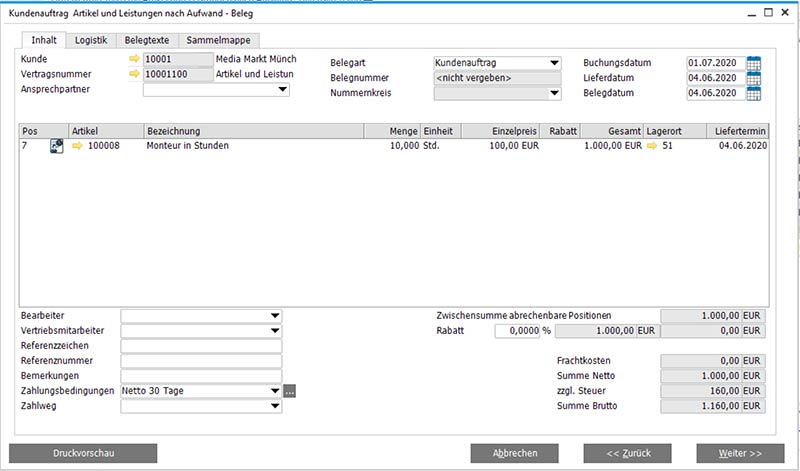Screen dimensions: 800x471
Task: Expand the Bearbeiter dropdown
Action: tap(274, 316)
